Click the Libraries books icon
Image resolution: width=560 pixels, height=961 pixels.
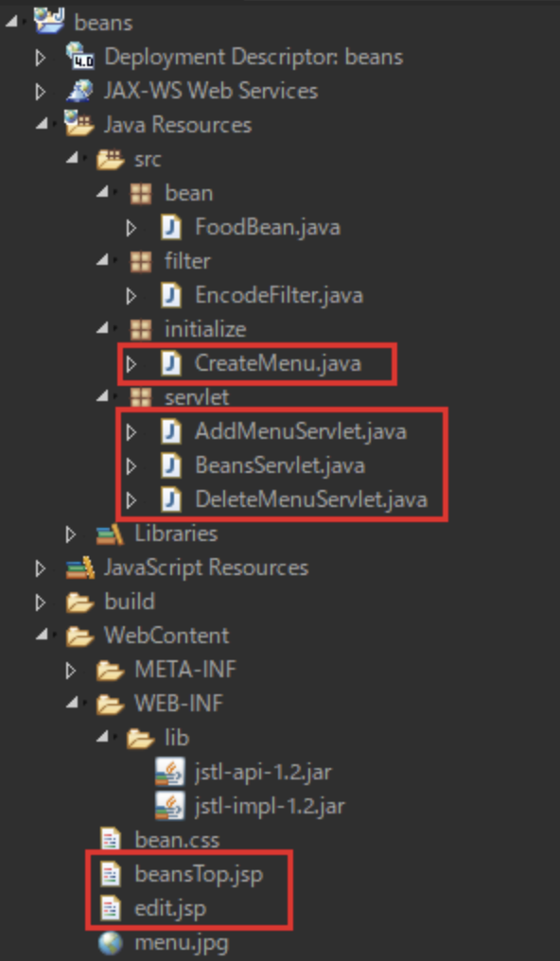pos(111,533)
